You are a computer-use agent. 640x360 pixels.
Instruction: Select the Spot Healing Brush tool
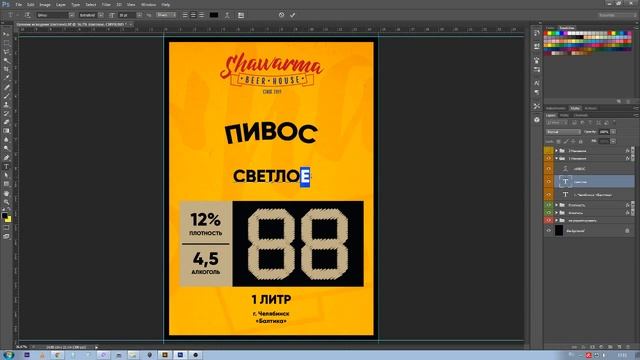pos(6,87)
